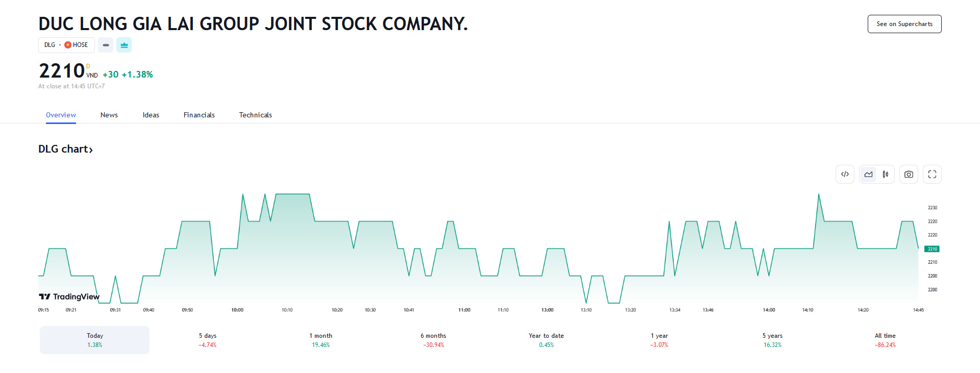Click the See on Supercharts button

tap(904, 24)
